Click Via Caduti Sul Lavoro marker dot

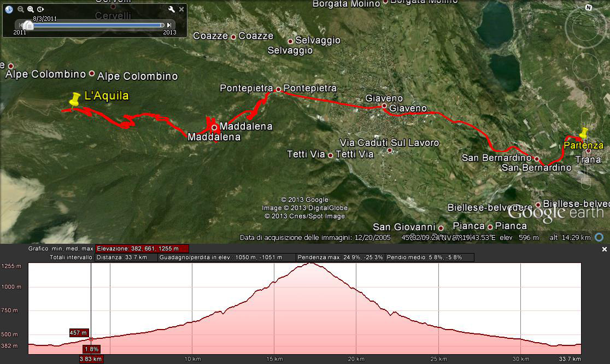389,150
